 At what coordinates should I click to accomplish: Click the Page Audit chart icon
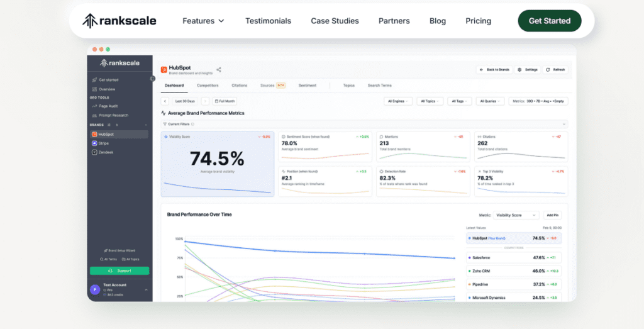[x=94, y=106]
